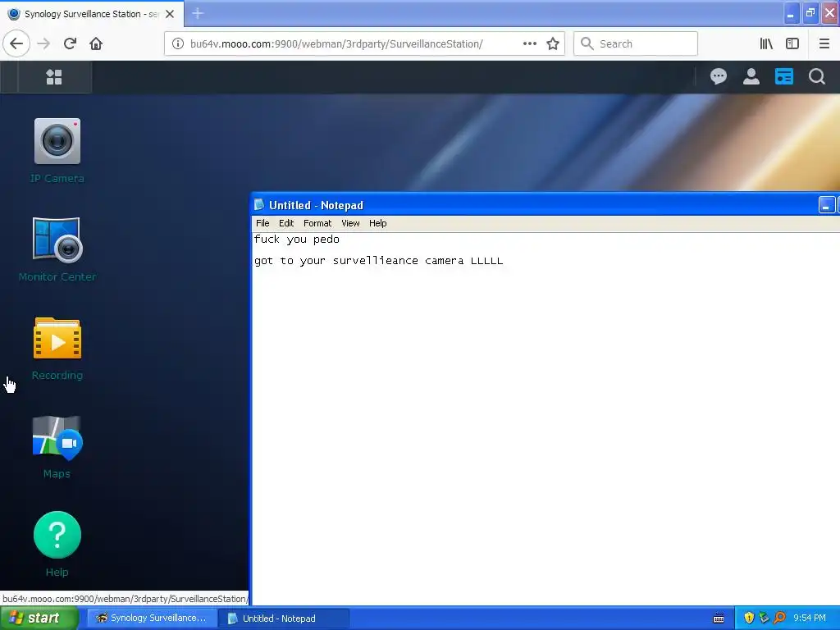840x630 pixels.
Task: Go forward in browser history
Action: pyautogui.click(x=43, y=44)
